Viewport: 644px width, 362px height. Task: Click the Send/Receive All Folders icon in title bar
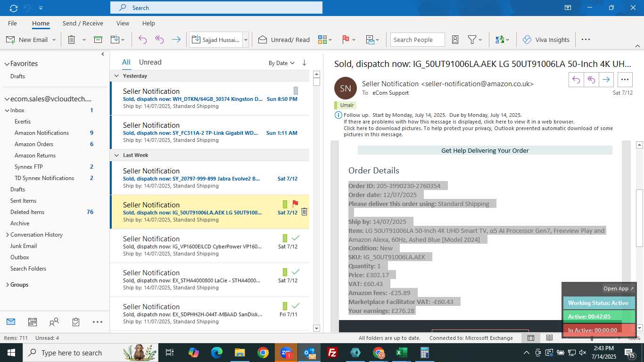pos(13,8)
